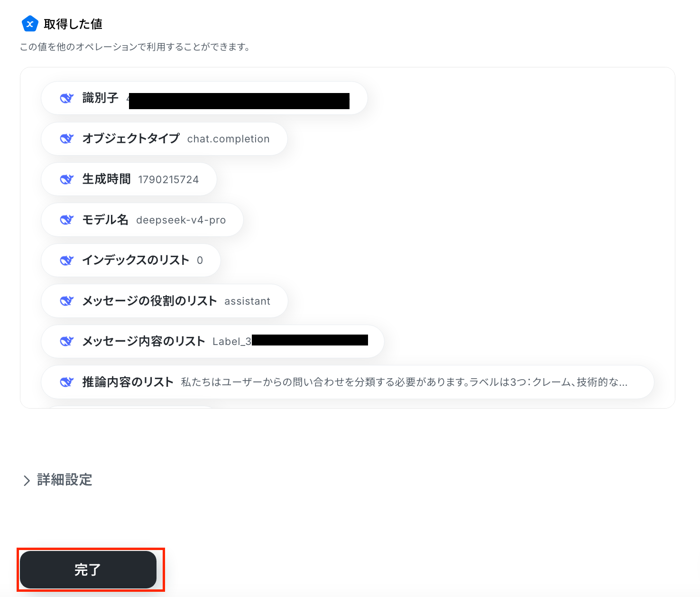Select the 識別子 value pill
Viewport: 700px width, 597px height.
(x=204, y=98)
